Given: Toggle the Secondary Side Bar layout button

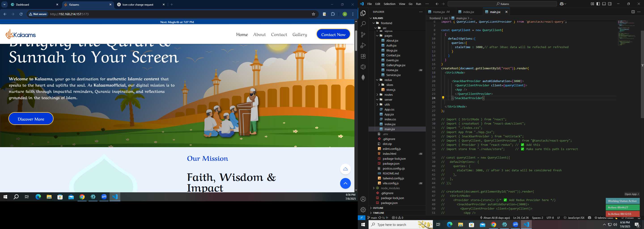Looking at the screenshot, I should (x=610, y=4).
